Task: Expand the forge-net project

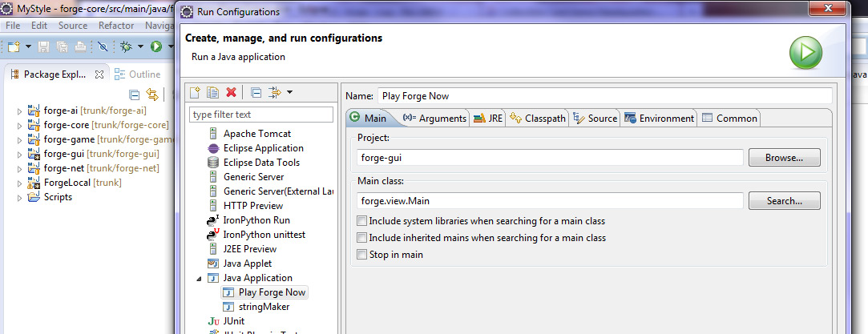Action: [x=20, y=168]
